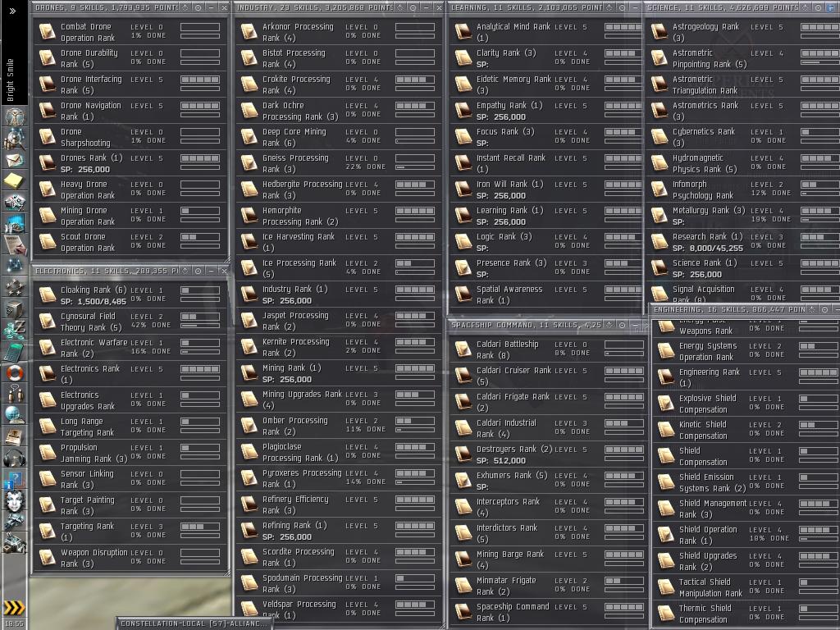Open the Market chart icon in sidebar
The height and width of the screenshot is (630, 840).
tap(15, 223)
